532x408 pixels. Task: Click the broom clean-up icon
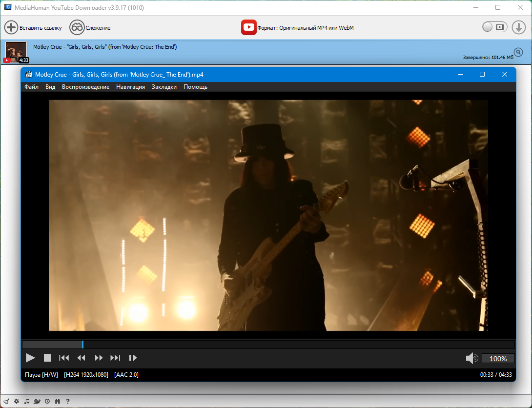click(6, 401)
